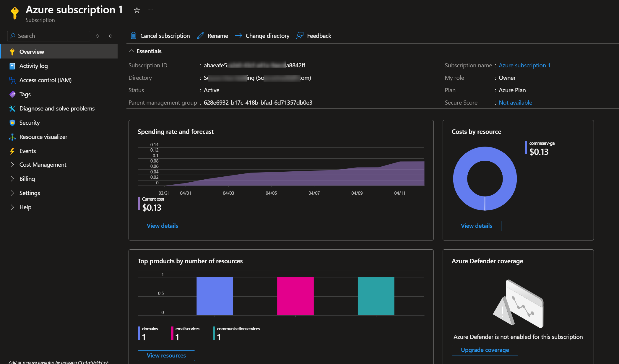This screenshot has width=619, height=364.
Task: Click the Events lightning bolt icon
Action: tap(12, 151)
